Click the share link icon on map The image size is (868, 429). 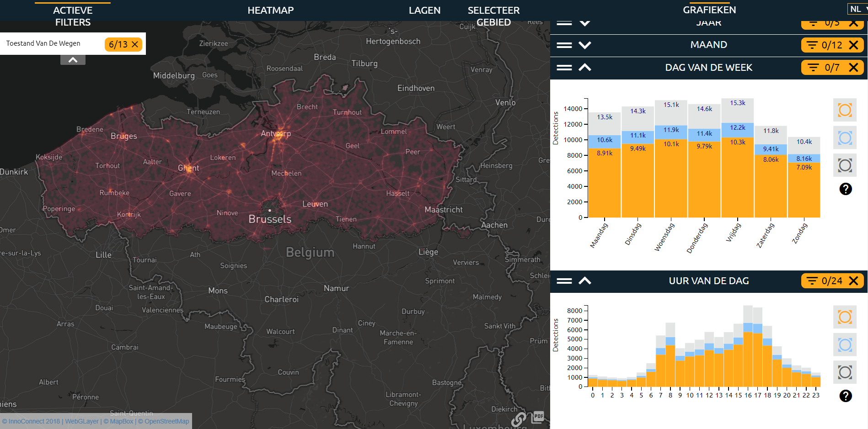pyautogui.click(x=519, y=418)
